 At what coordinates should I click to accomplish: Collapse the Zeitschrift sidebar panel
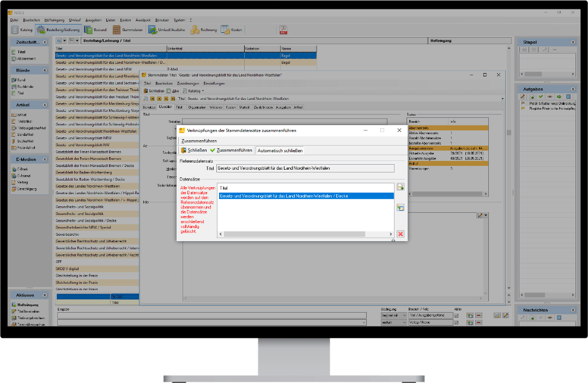[45, 43]
